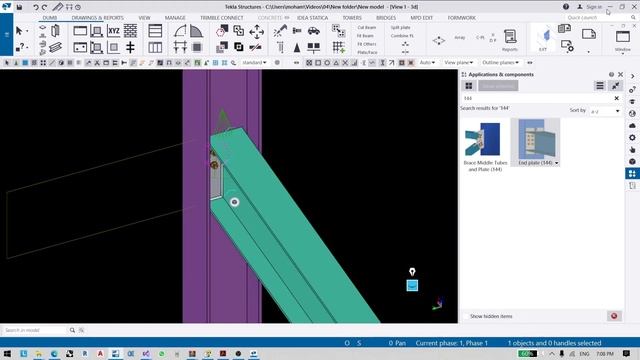Click the red hexagon bolt icon

click(222, 31)
